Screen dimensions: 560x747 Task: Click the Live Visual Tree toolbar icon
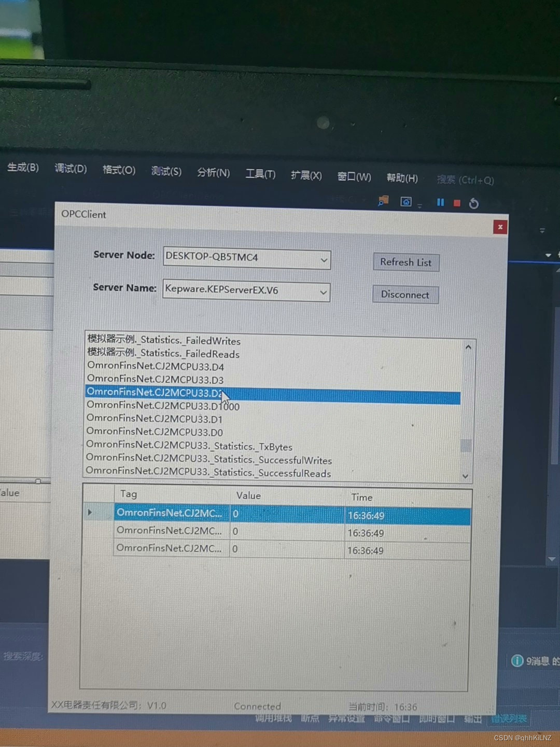pyautogui.click(x=406, y=202)
